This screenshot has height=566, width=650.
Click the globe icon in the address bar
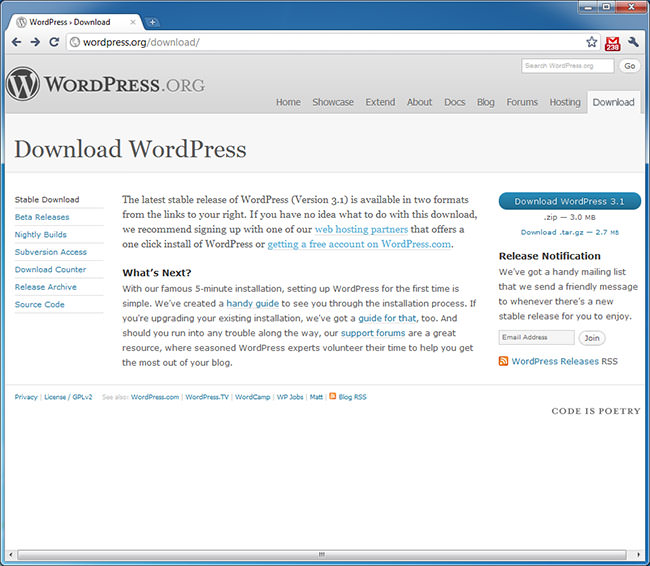click(75, 42)
